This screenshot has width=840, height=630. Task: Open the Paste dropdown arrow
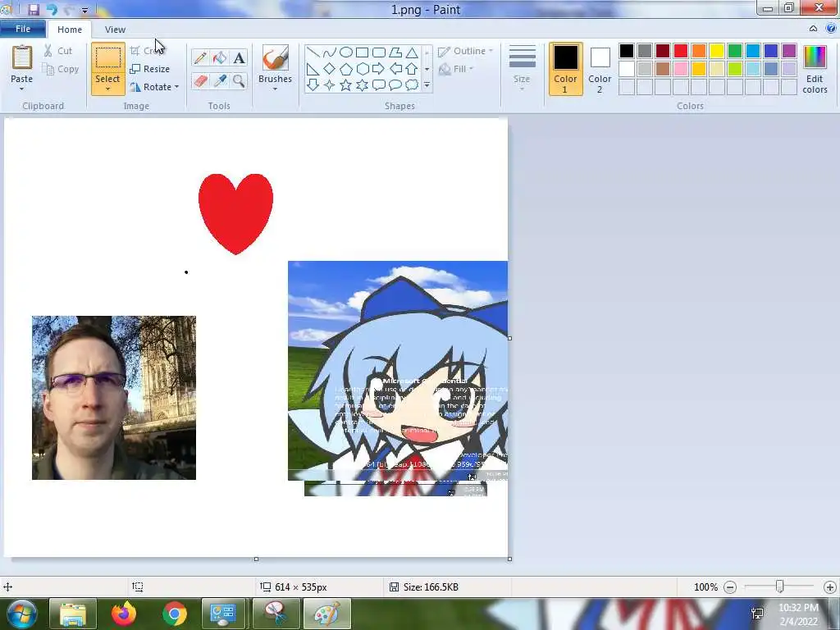21,89
